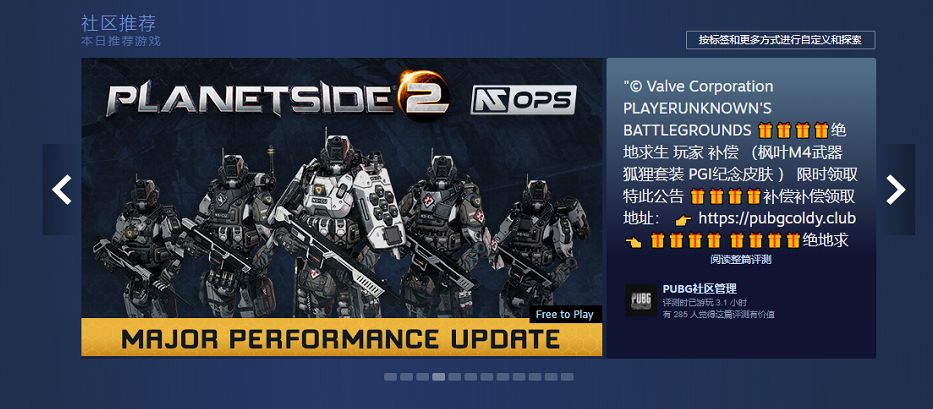Click the NS OPS logo badge
The height and width of the screenshot is (409, 933).
[x=523, y=100]
